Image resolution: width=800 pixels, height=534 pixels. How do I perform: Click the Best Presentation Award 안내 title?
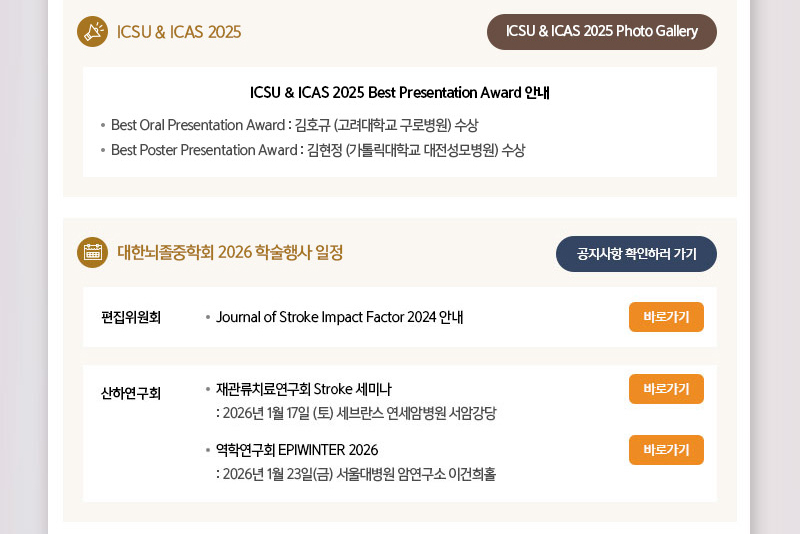(400, 93)
